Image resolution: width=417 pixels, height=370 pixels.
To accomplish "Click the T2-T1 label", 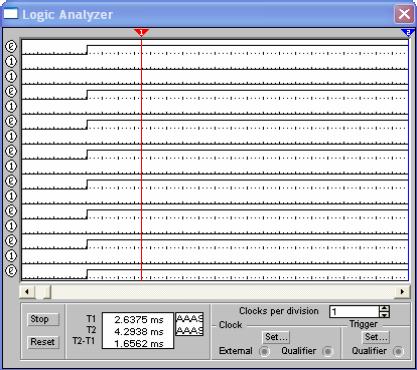I will coord(84,341).
